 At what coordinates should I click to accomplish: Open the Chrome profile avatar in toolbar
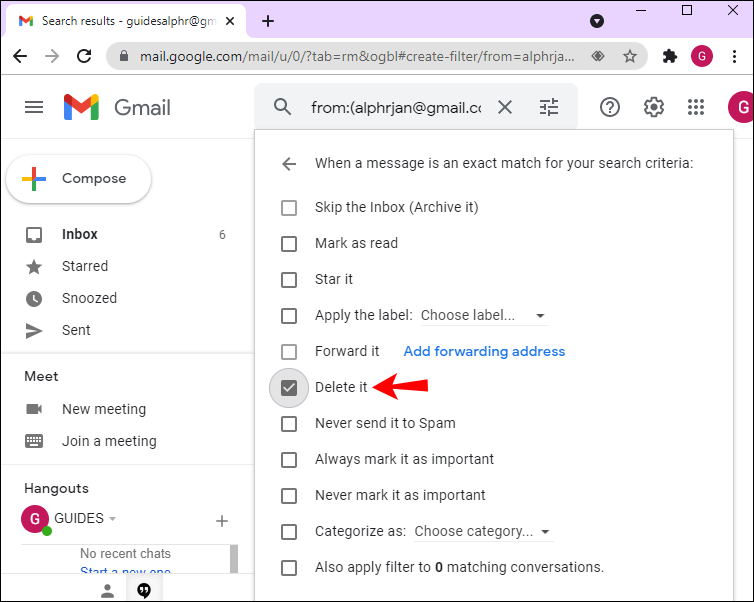tap(702, 56)
